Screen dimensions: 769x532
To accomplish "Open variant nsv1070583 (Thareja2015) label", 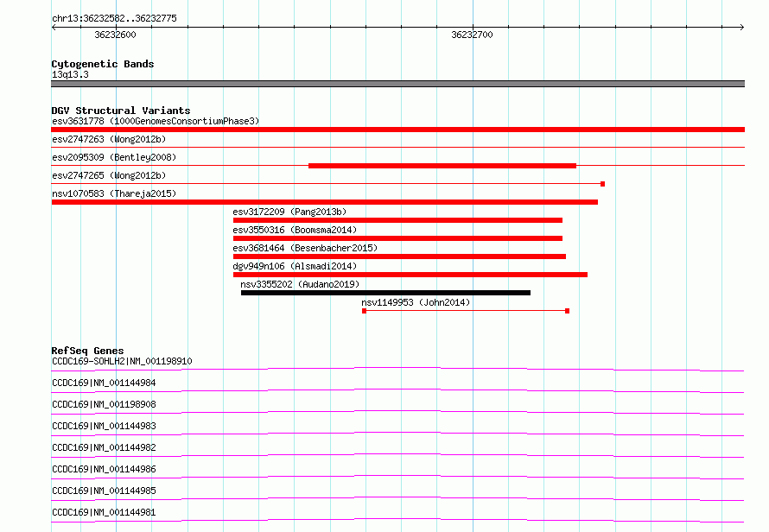I will pyautogui.click(x=114, y=193).
